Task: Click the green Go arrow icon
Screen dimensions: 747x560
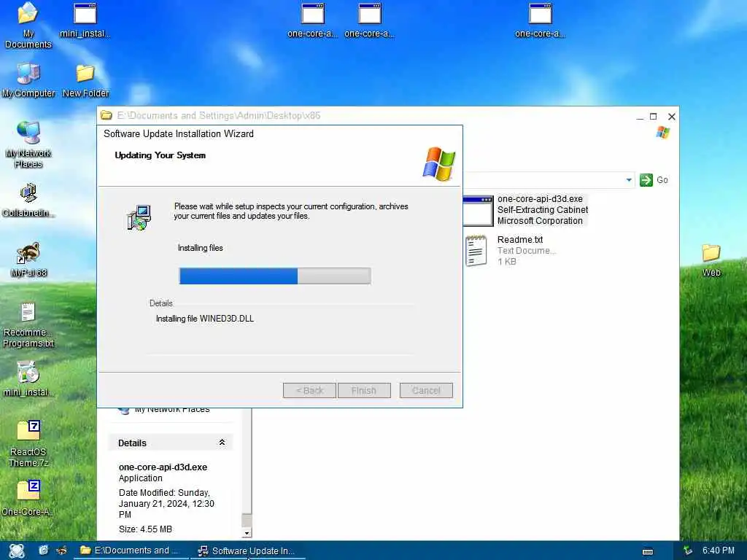Action: coord(646,180)
